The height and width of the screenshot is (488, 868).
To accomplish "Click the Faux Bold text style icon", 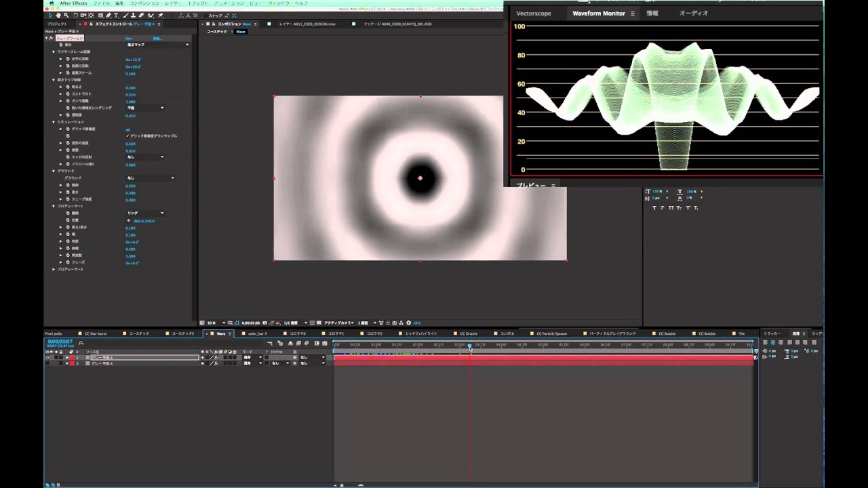I will pos(654,207).
